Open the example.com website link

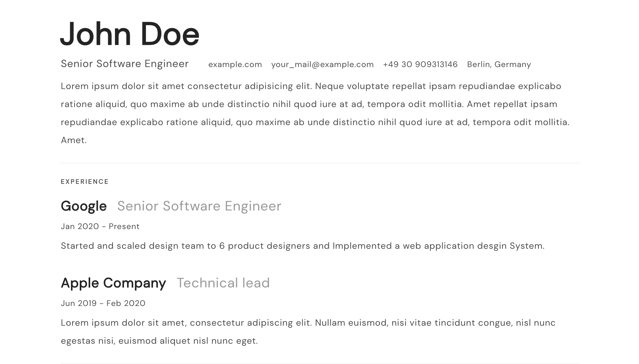235,64
